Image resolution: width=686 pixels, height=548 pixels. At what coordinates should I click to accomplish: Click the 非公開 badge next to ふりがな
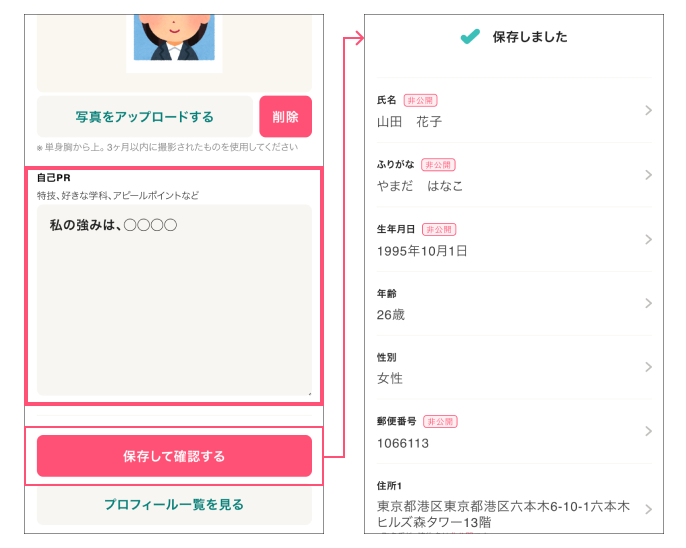438,165
